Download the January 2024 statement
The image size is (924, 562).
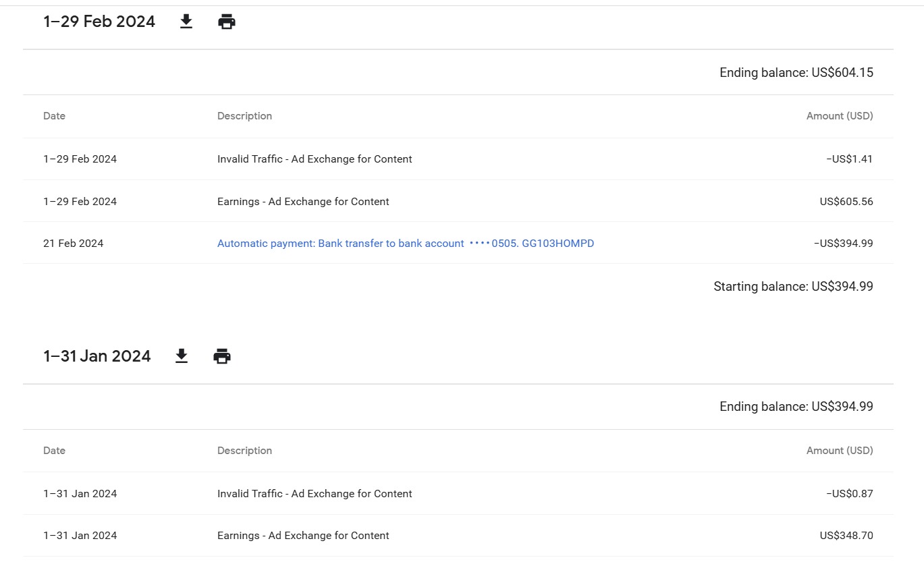click(182, 356)
